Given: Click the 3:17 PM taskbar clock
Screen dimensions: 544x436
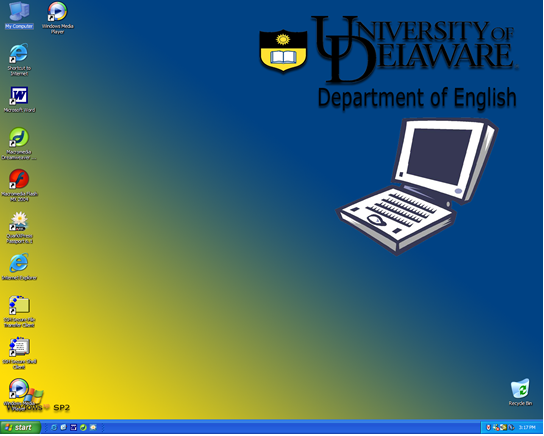Looking at the screenshot, I should 527,427.
